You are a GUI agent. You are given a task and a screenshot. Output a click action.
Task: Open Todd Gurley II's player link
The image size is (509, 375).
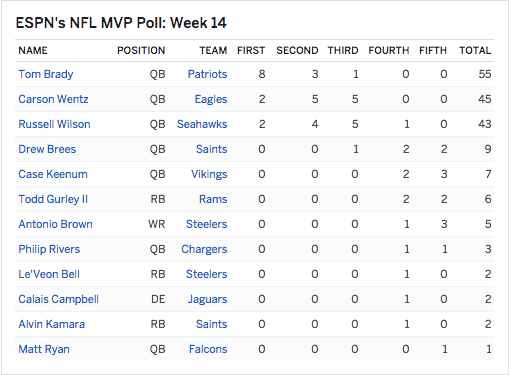[x=53, y=199]
